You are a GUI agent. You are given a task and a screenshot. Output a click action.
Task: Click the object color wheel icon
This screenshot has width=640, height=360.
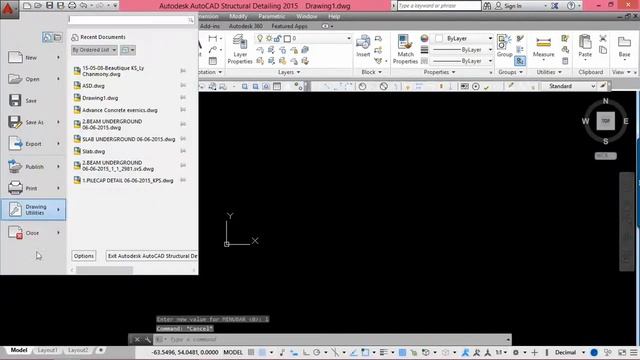click(x=424, y=38)
